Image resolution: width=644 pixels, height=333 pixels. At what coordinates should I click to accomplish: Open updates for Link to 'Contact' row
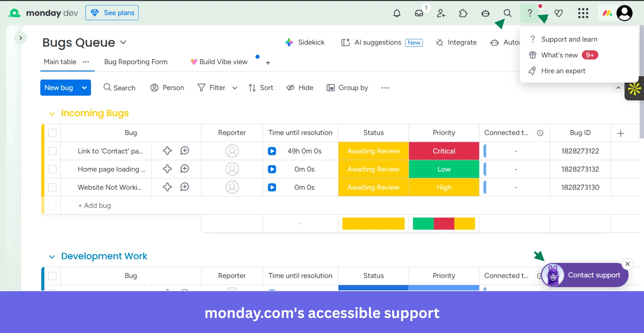(185, 151)
